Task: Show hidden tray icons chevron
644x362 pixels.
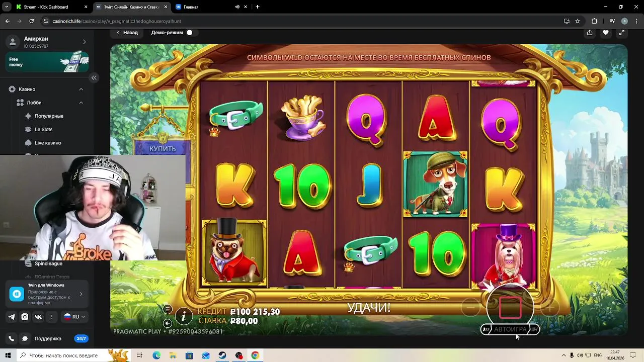Action: pos(563,355)
